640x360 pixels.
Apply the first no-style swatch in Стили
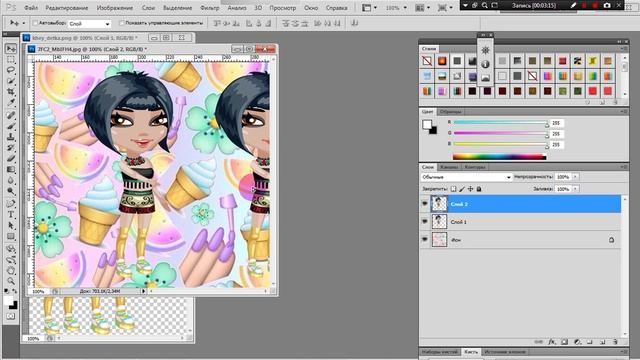pyautogui.click(x=427, y=61)
